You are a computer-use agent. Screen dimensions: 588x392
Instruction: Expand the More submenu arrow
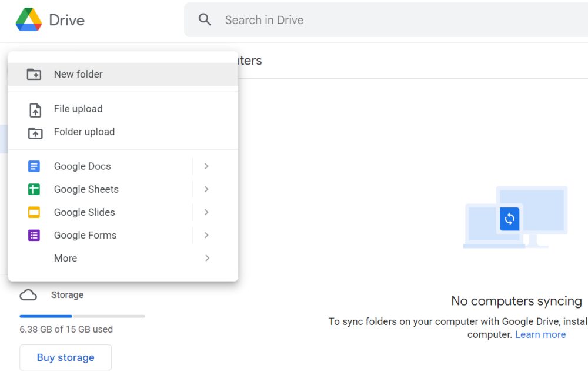click(207, 258)
